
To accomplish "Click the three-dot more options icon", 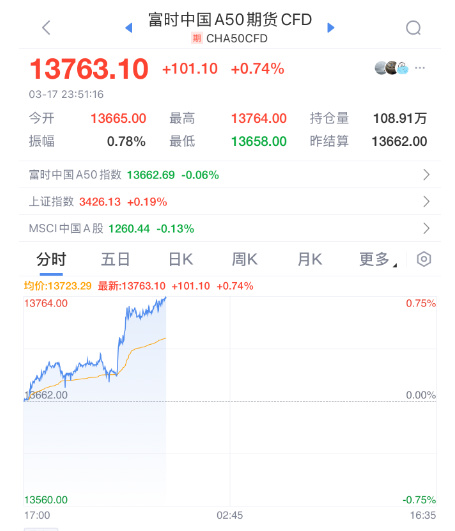I will (x=420, y=68).
